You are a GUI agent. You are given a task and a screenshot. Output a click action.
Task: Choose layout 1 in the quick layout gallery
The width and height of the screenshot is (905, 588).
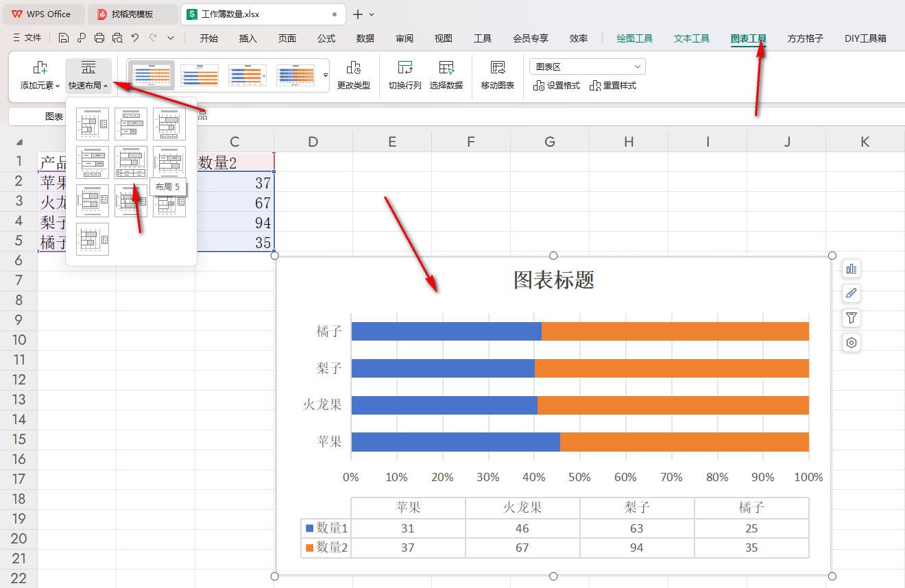93,124
